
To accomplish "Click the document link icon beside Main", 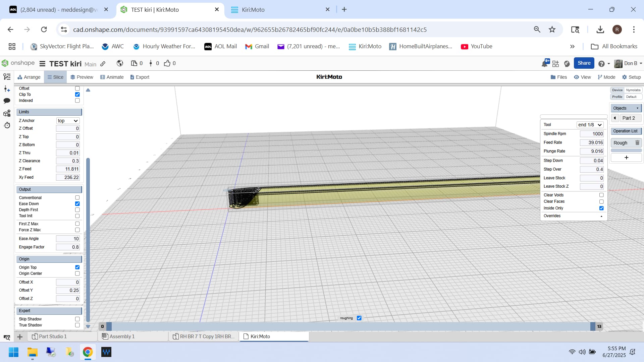I will click(x=103, y=64).
